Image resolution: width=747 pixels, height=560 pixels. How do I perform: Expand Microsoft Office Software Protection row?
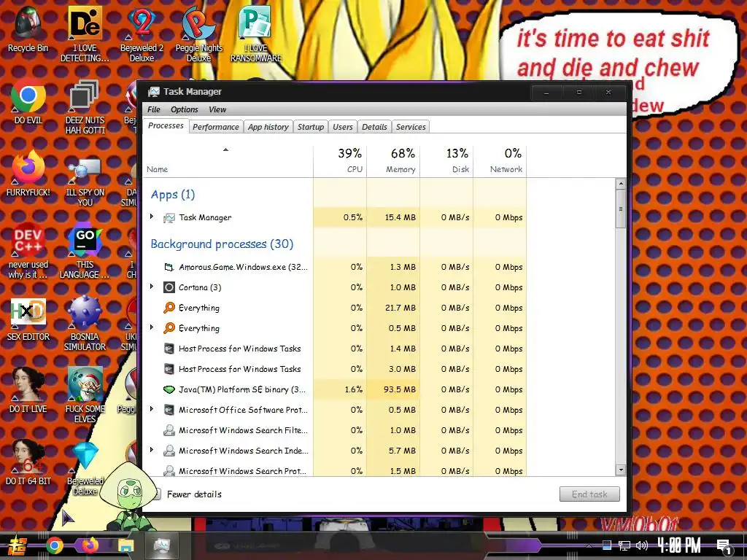coord(152,409)
